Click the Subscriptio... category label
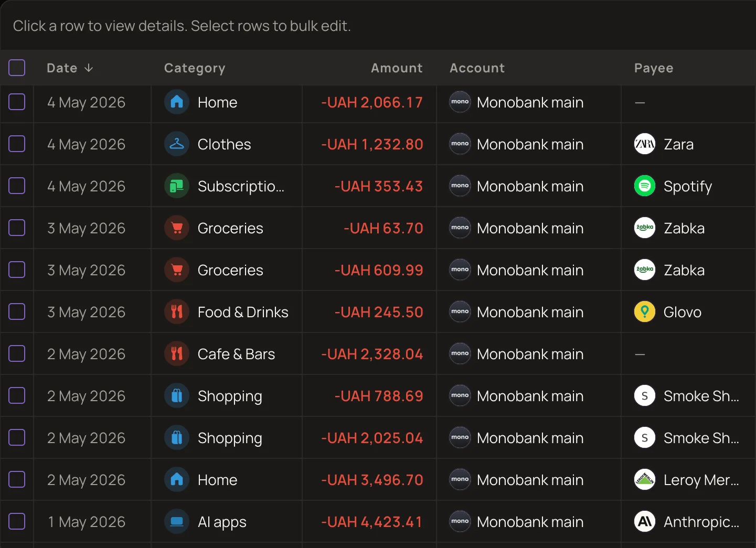Viewport: 756px width, 548px height. (x=241, y=186)
